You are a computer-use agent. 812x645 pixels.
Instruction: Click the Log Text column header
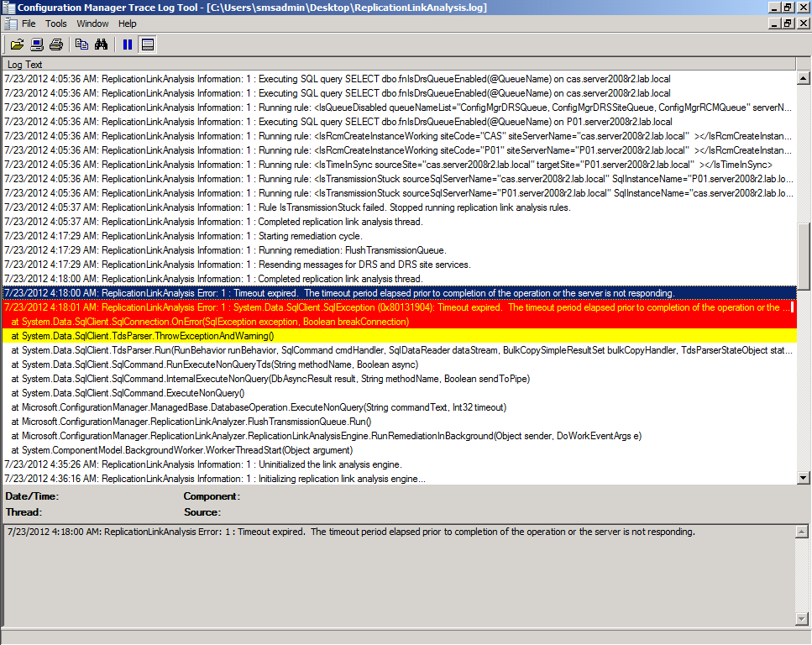click(399, 64)
